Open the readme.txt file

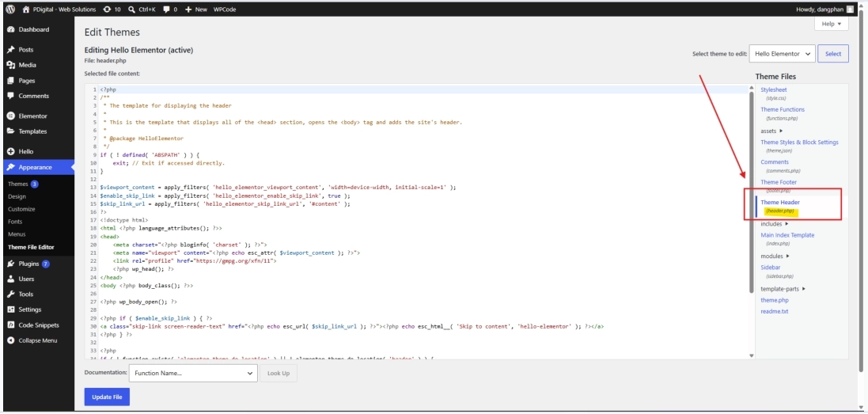775,312
